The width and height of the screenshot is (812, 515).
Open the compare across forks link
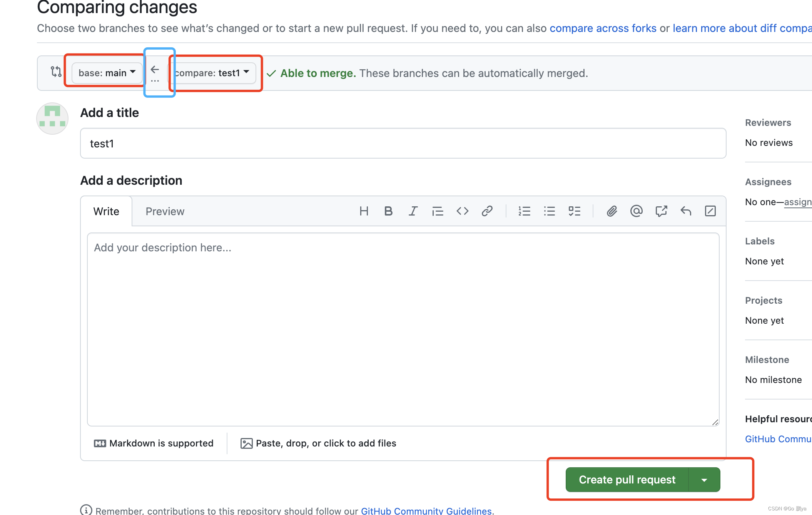click(603, 28)
